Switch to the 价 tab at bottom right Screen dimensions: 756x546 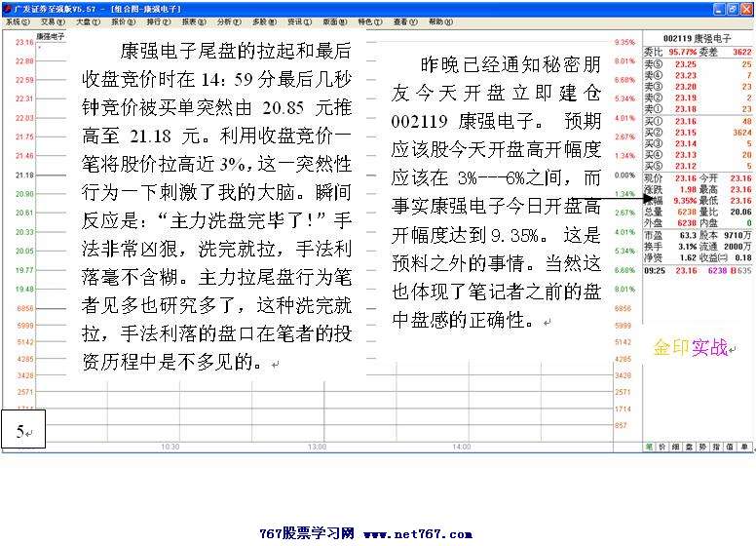point(662,447)
